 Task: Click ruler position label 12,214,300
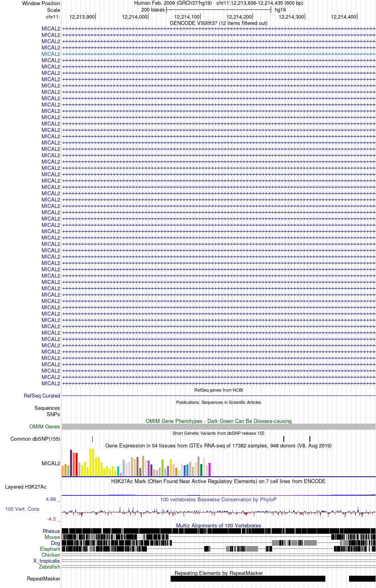click(x=291, y=17)
